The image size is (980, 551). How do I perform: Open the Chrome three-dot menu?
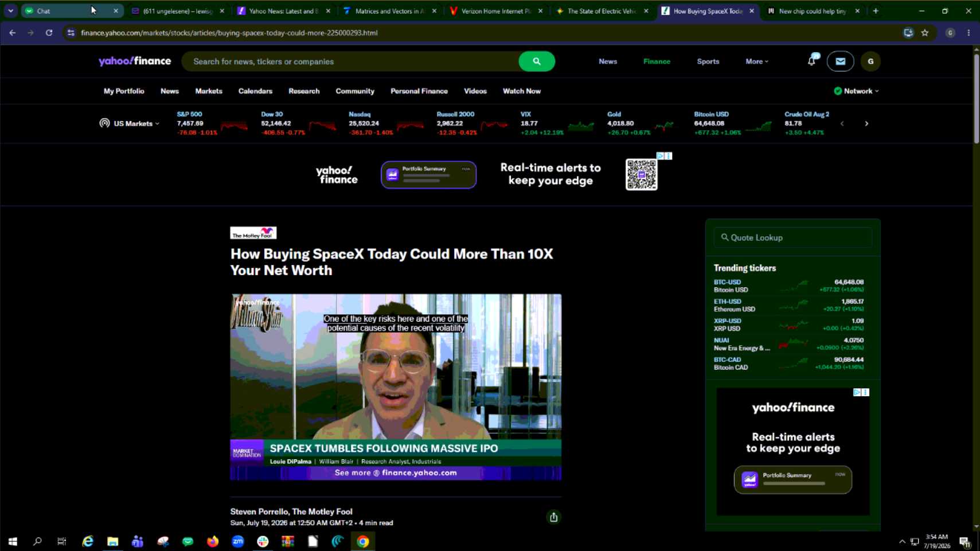click(x=969, y=33)
